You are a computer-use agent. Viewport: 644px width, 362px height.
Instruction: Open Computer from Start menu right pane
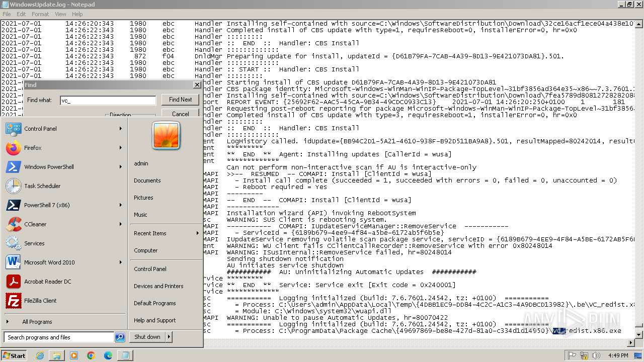pyautogui.click(x=146, y=250)
